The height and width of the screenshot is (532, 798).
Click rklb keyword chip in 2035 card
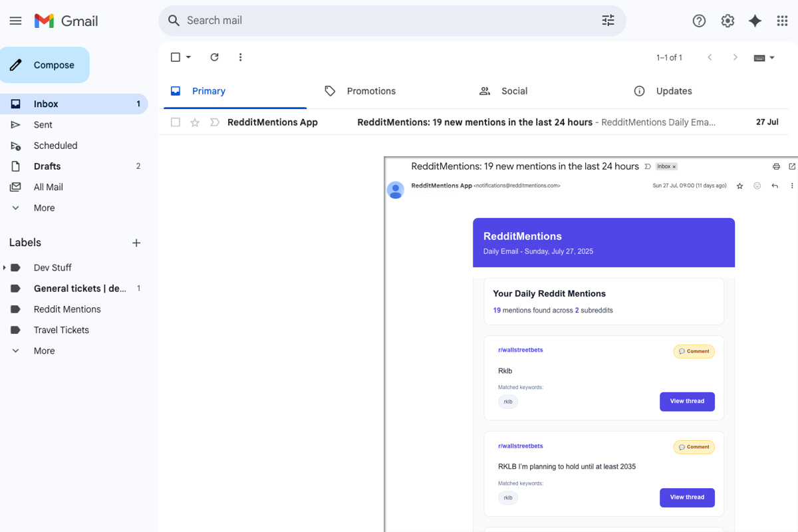[508, 497]
